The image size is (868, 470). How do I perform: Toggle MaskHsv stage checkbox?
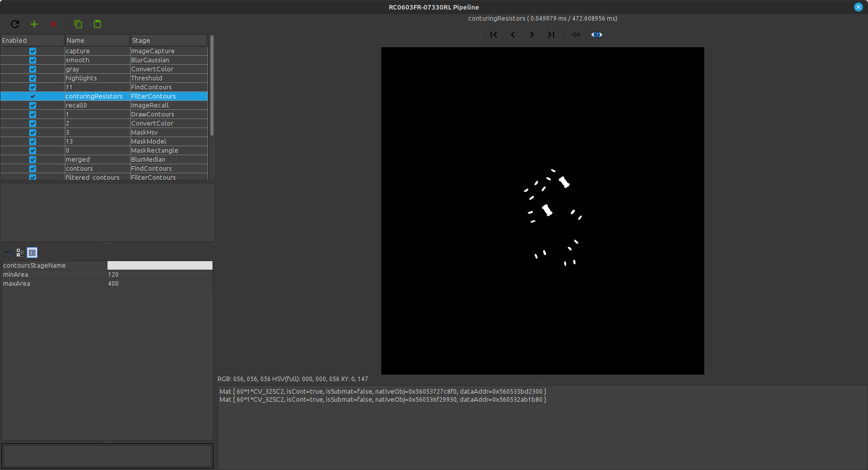click(33, 133)
